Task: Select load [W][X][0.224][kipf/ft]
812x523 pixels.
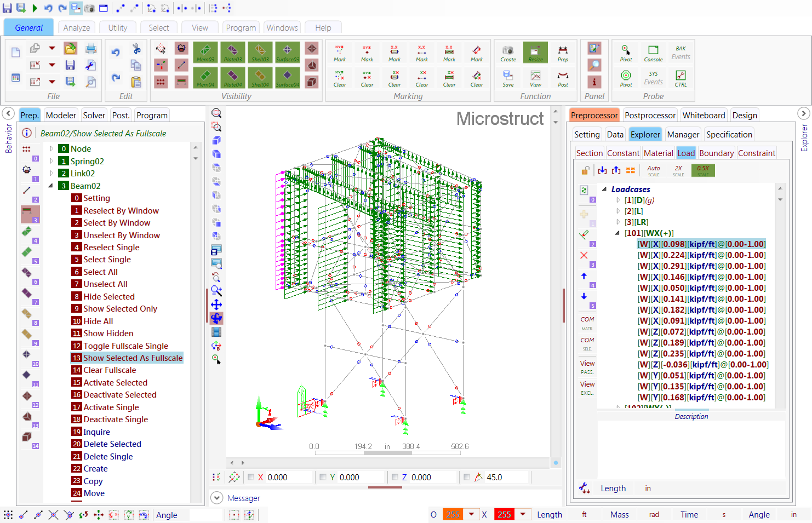Action: pos(701,255)
